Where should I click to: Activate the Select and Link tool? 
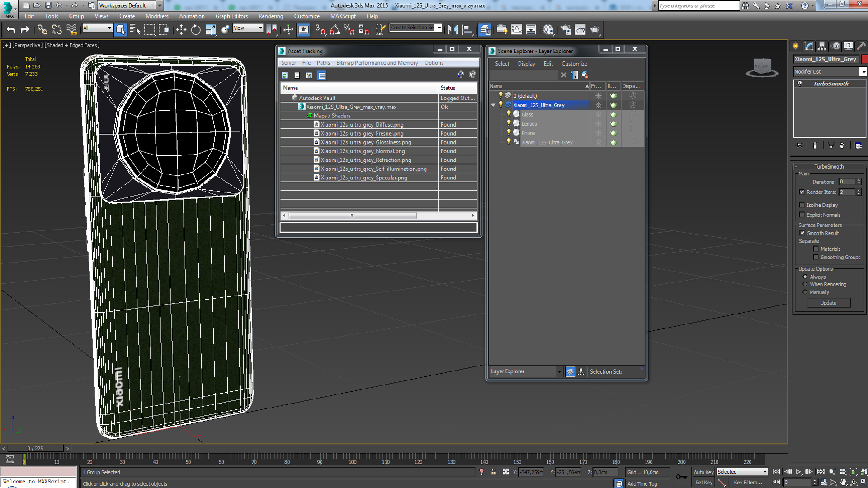point(42,30)
